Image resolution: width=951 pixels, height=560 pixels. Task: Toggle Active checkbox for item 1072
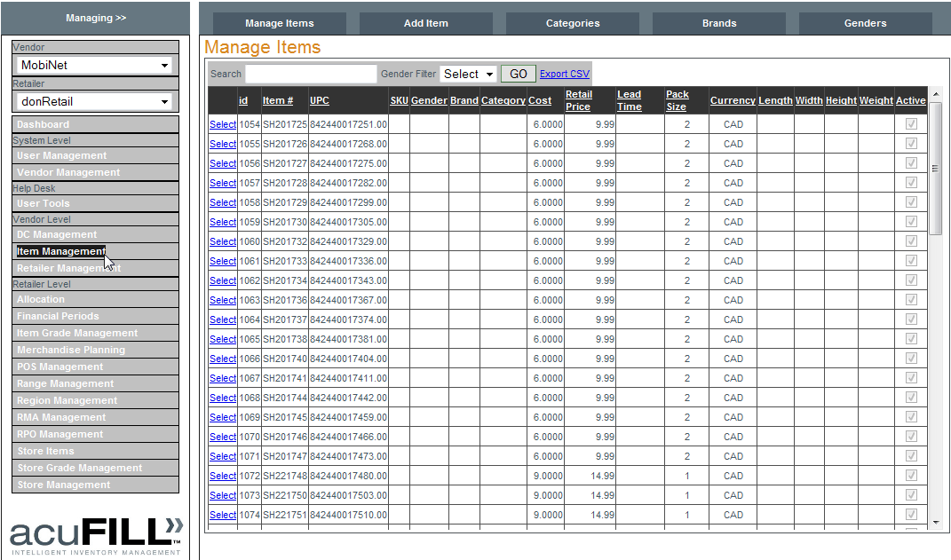coord(910,476)
